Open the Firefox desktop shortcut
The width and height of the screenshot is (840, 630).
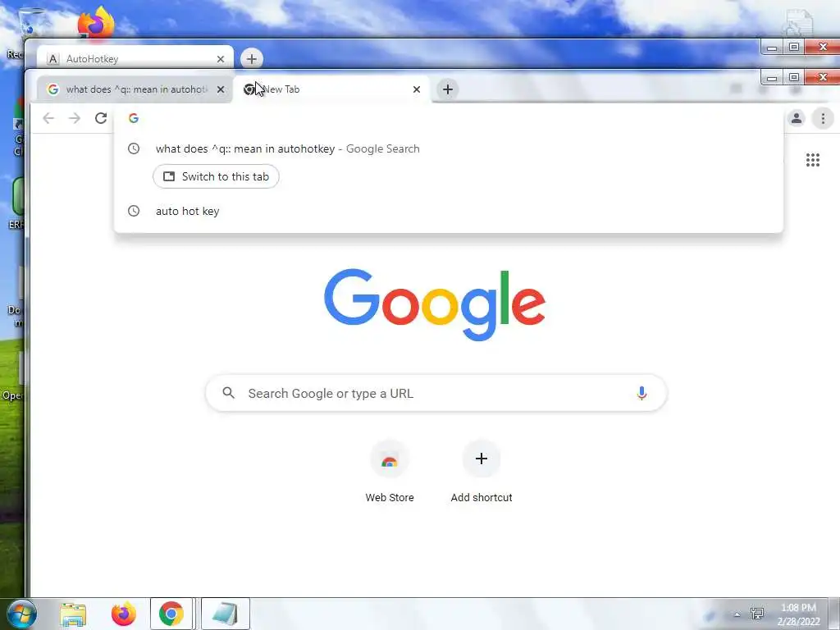(97, 22)
